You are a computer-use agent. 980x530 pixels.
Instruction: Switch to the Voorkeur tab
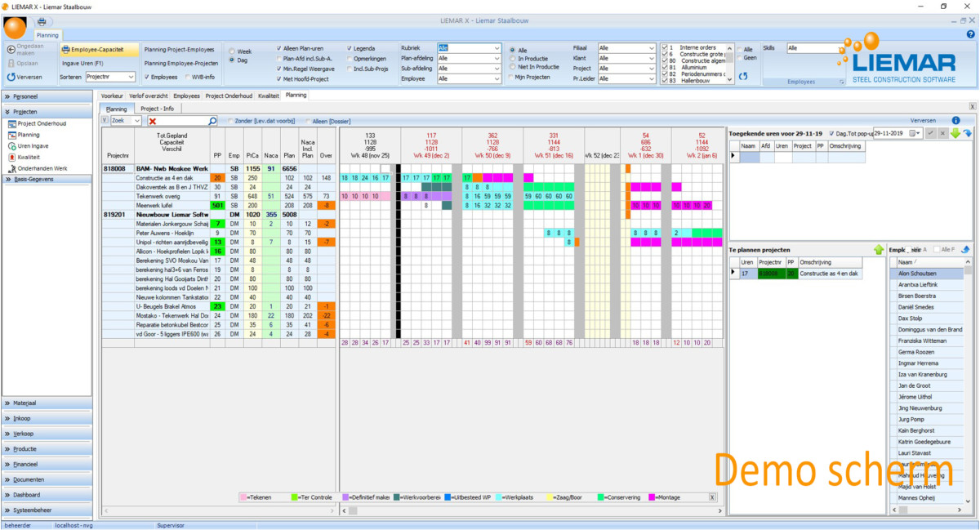click(x=112, y=96)
